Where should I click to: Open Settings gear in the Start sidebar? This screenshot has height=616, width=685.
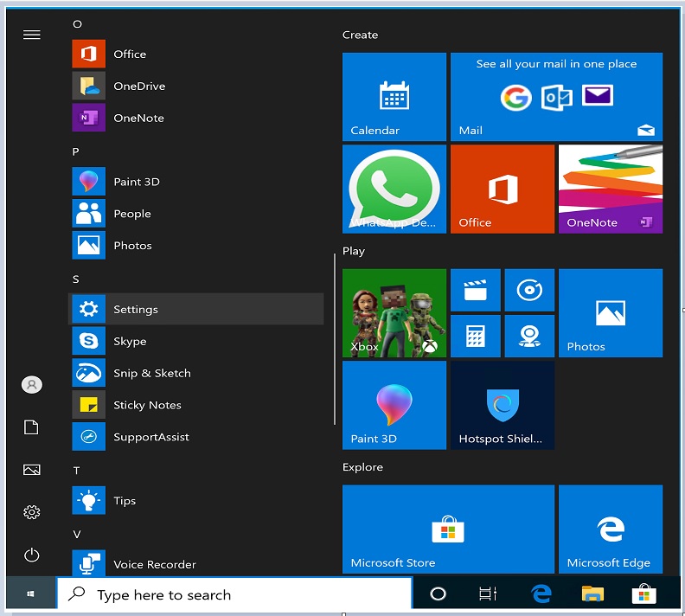pos(31,512)
